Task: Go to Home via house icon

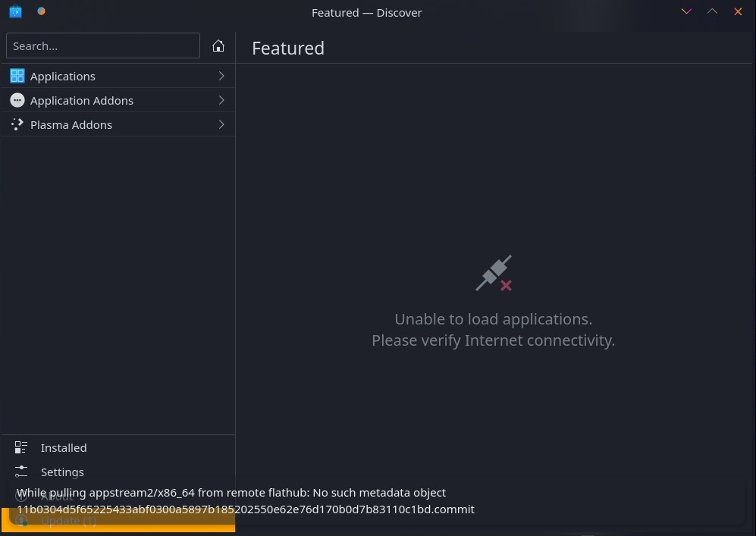Action: pyautogui.click(x=218, y=45)
